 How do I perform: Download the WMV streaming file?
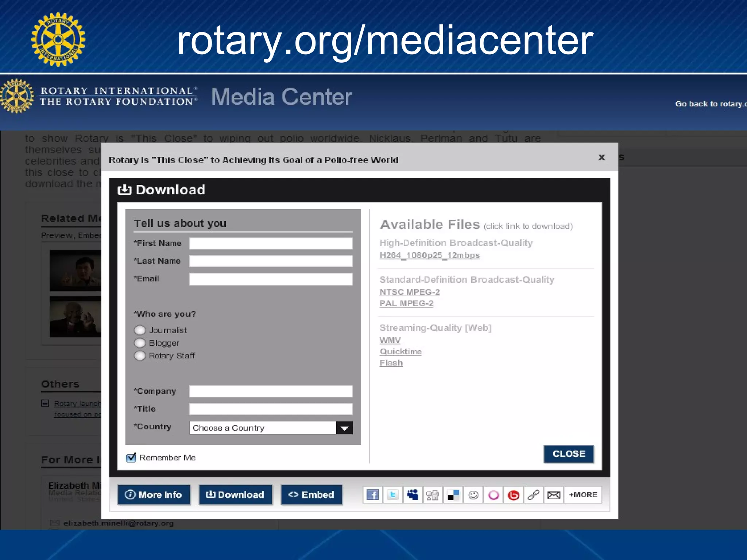pyautogui.click(x=390, y=340)
